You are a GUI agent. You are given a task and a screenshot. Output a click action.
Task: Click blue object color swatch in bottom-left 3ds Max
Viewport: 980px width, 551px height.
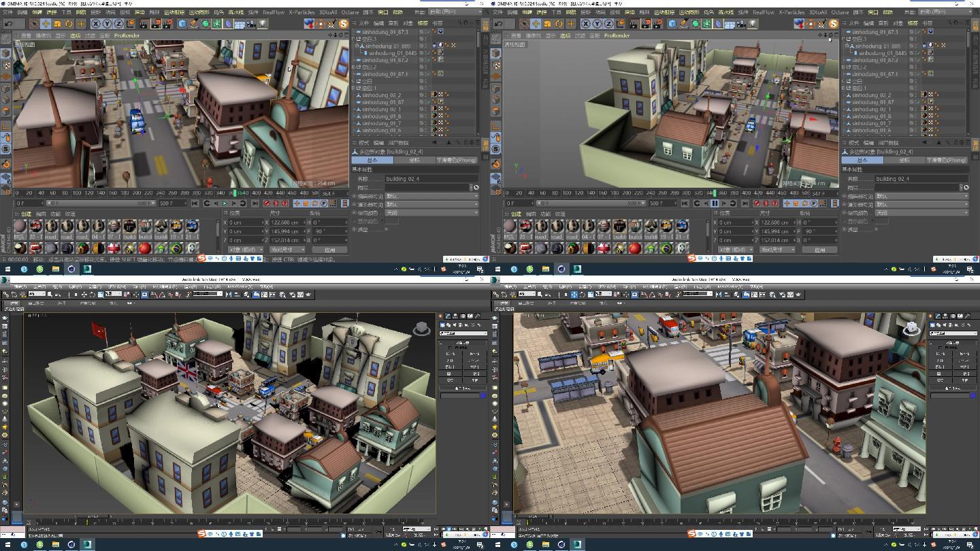[483, 396]
